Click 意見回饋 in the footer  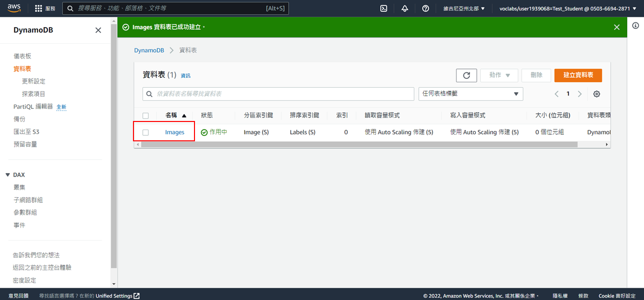tap(18, 296)
